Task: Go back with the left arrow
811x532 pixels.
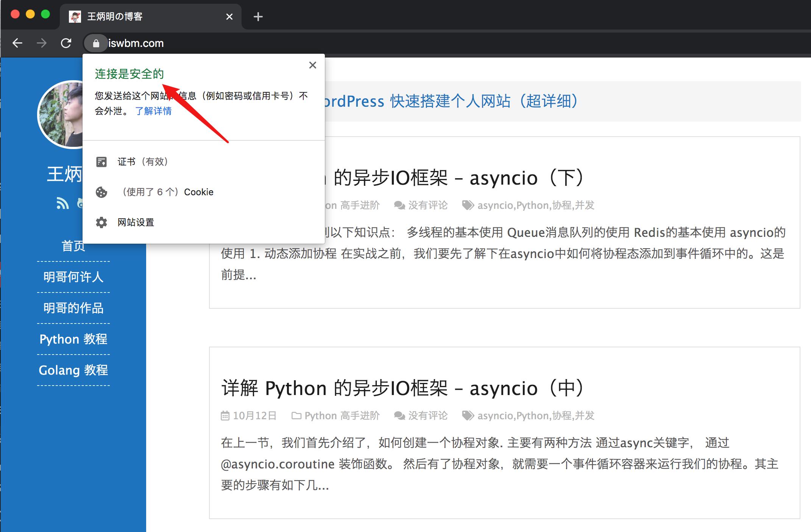Action: point(17,43)
